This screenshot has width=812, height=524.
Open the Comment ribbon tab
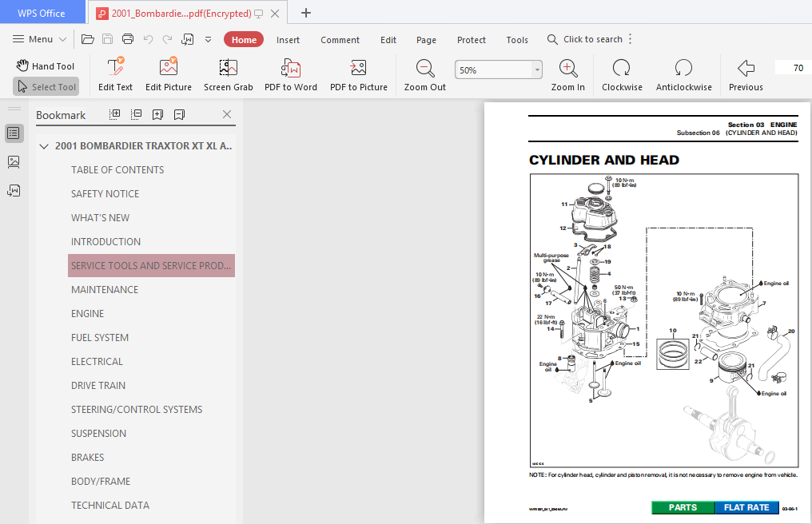(340, 40)
